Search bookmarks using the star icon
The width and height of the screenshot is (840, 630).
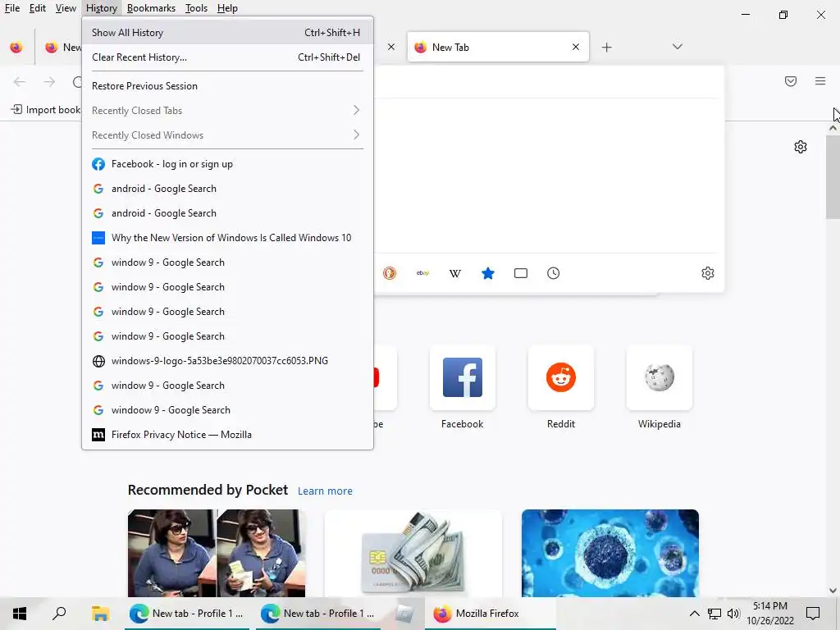pyautogui.click(x=488, y=273)
